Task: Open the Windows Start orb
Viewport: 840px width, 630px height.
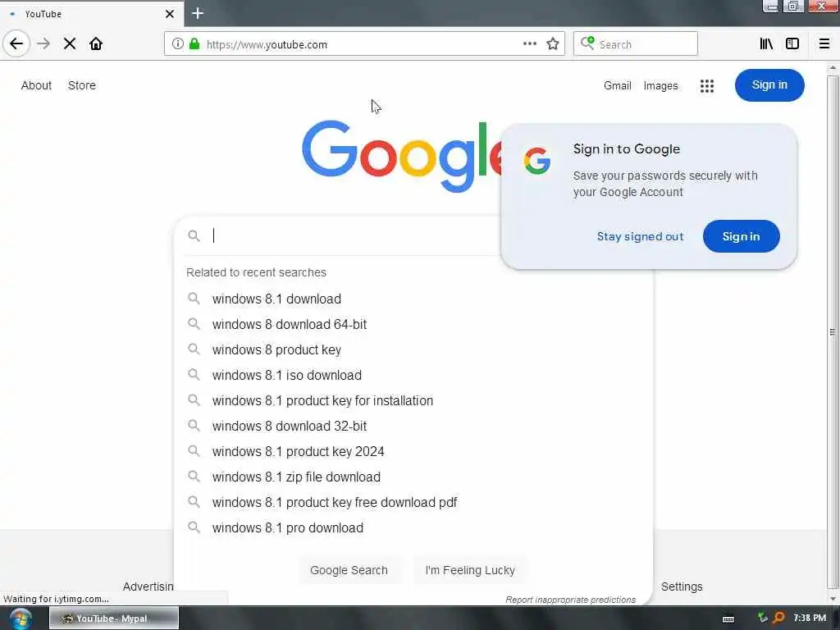Action: pos(21,619)
